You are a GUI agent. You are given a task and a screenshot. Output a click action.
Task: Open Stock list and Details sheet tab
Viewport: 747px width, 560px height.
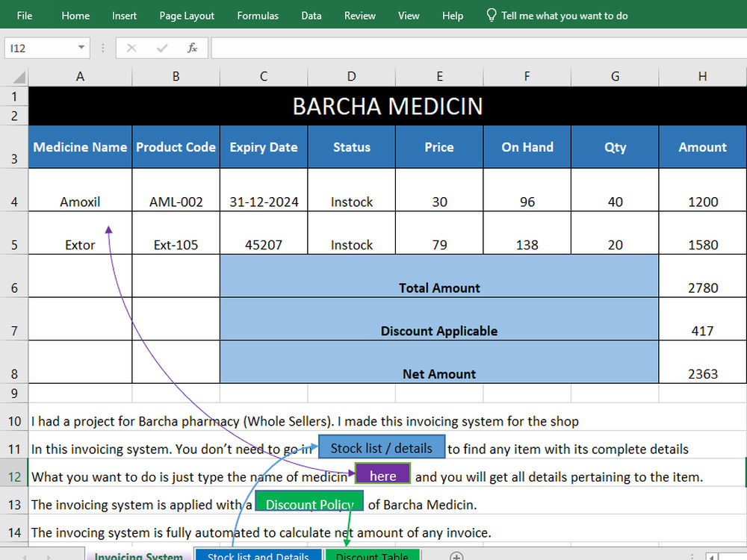click(x=258, y=555)
